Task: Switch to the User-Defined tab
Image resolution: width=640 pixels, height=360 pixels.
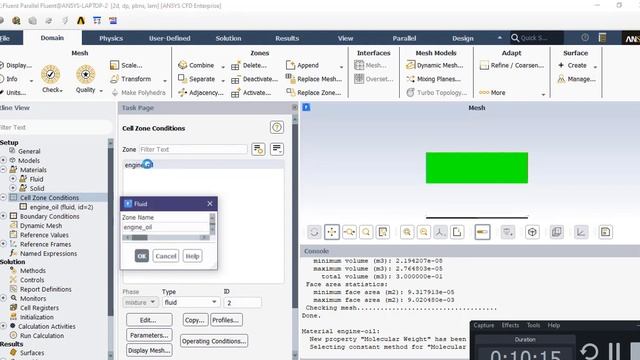Action: (169, 38)
